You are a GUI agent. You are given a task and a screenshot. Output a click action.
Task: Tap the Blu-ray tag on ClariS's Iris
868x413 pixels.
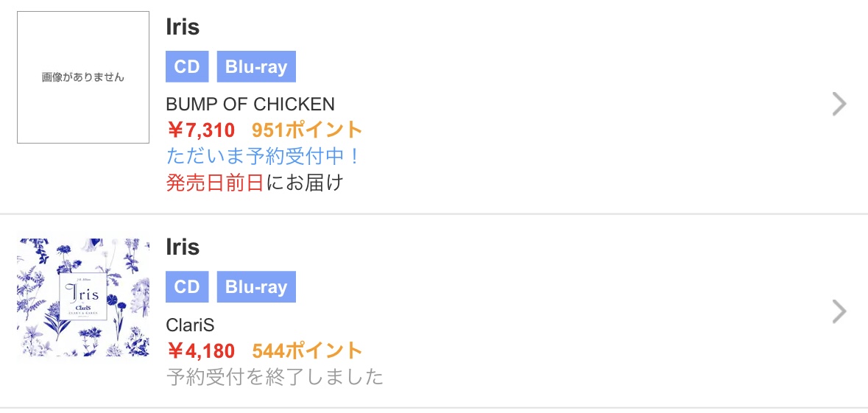coord(256,286)
